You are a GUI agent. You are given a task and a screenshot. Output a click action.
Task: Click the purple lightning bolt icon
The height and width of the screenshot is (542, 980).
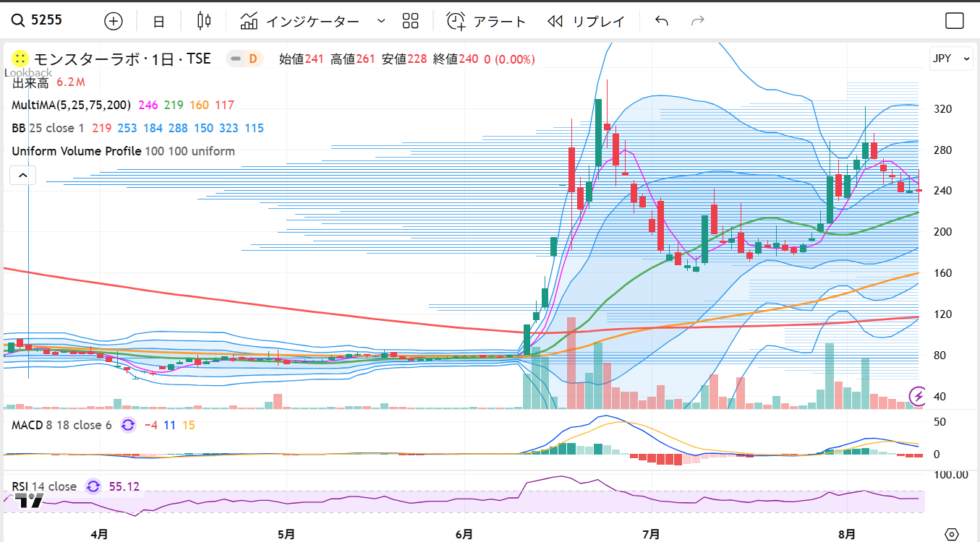[918, 395]
